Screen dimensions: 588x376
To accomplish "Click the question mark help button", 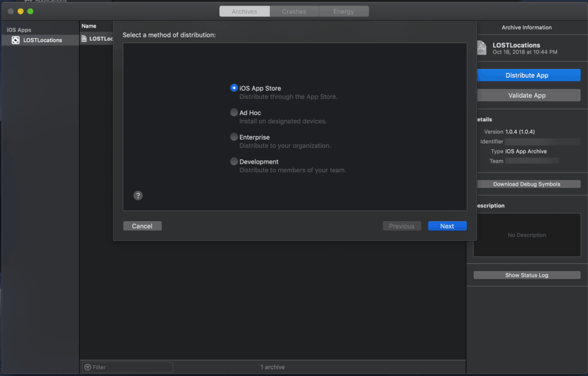I will point(138,195).
